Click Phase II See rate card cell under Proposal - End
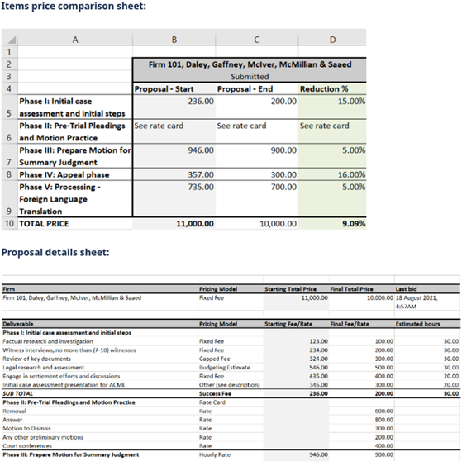 pyautogui.click(x=257, y=131)
